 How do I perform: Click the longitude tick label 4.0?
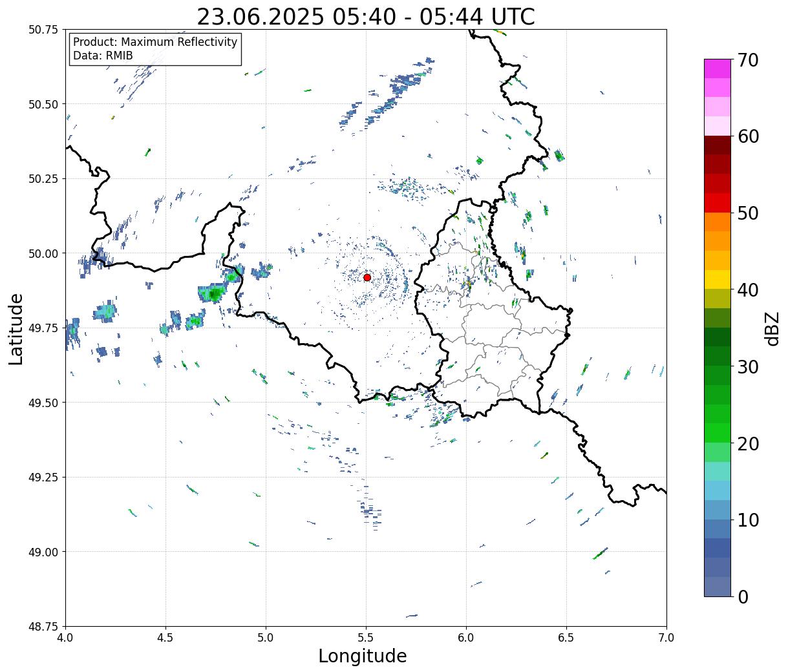point(65,638)
